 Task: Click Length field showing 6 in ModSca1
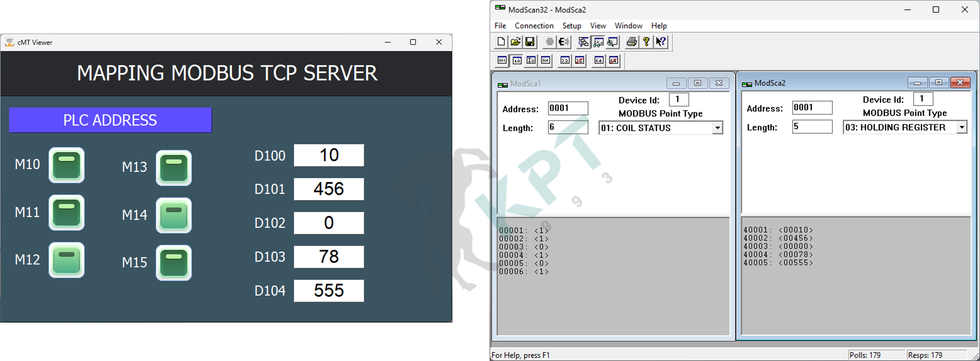[x=568, y=127]
